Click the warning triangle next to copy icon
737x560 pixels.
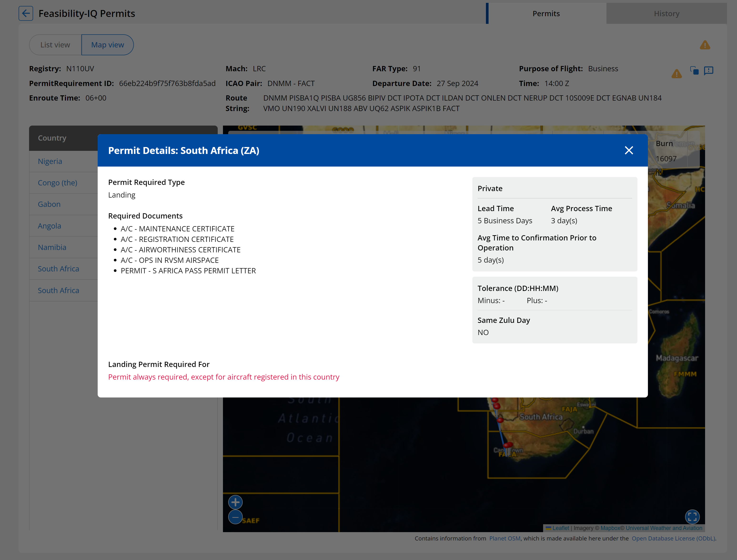(676, 73)
